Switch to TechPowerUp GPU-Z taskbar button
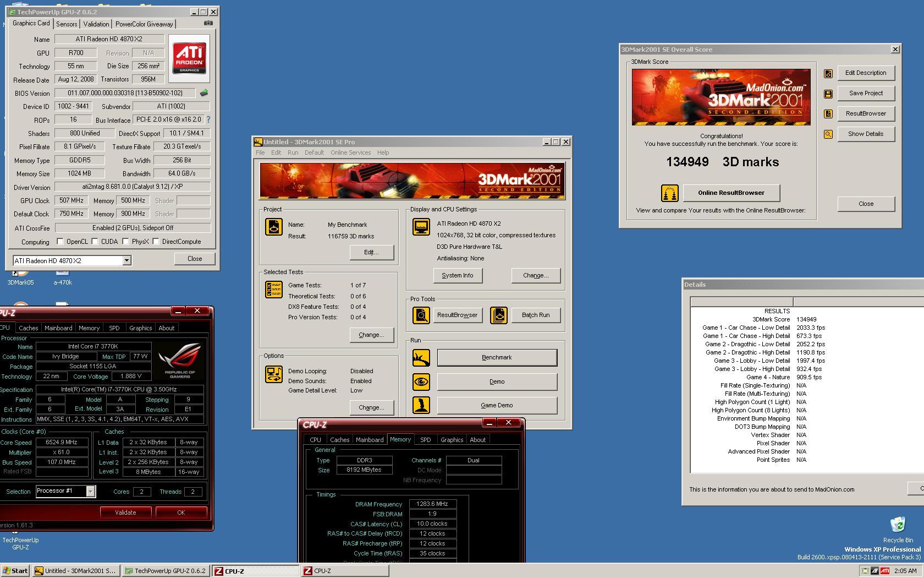The height and width of the screenshot is (578, 924). pos(166,571)
